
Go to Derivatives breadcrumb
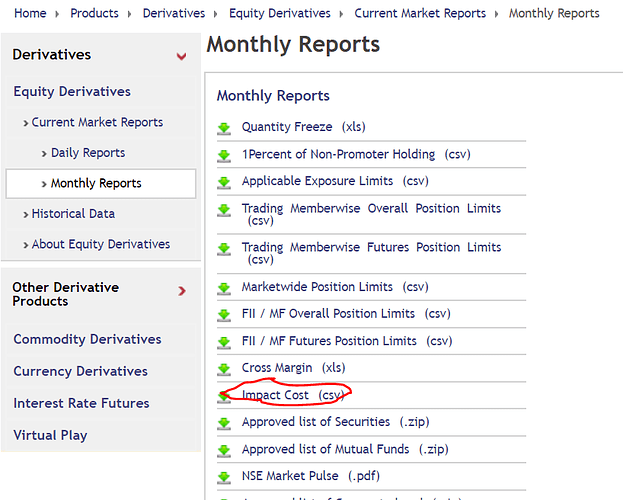click(x=174, y=13)
